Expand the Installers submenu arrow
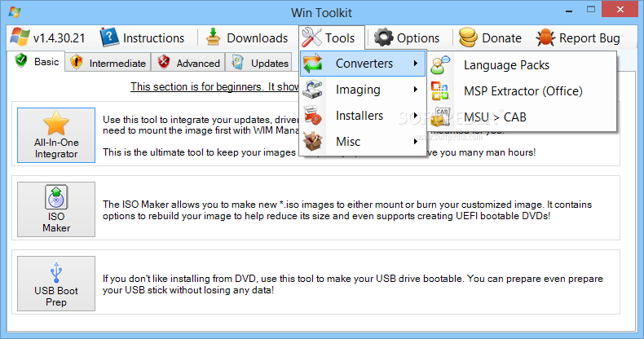This screenshot has height=339, width=644. point(416,116)
